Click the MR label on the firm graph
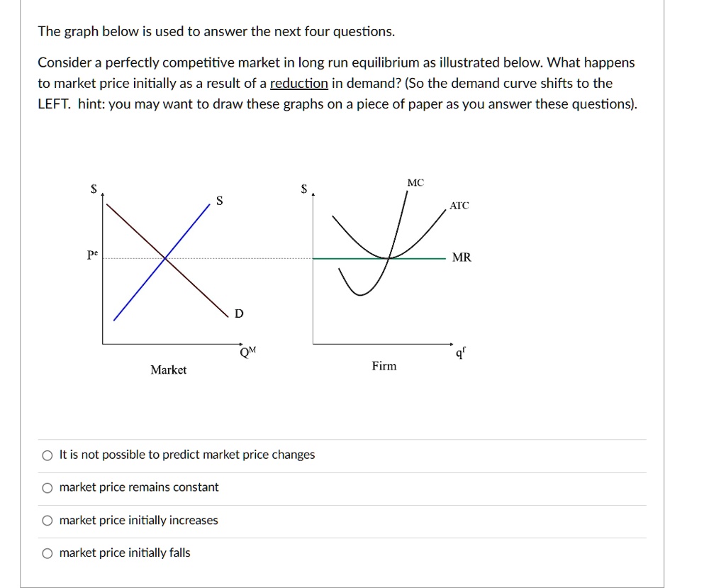Image resolution: width=726 pixels, height=588 pixels. click(460, 258)
